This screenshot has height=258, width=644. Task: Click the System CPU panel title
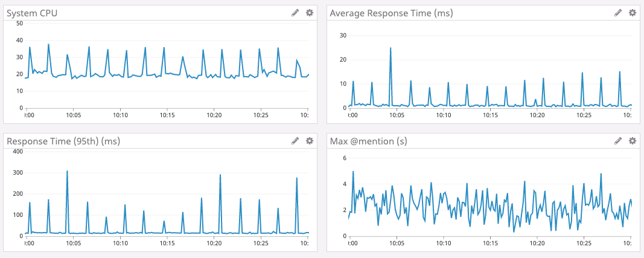[32, 13]
